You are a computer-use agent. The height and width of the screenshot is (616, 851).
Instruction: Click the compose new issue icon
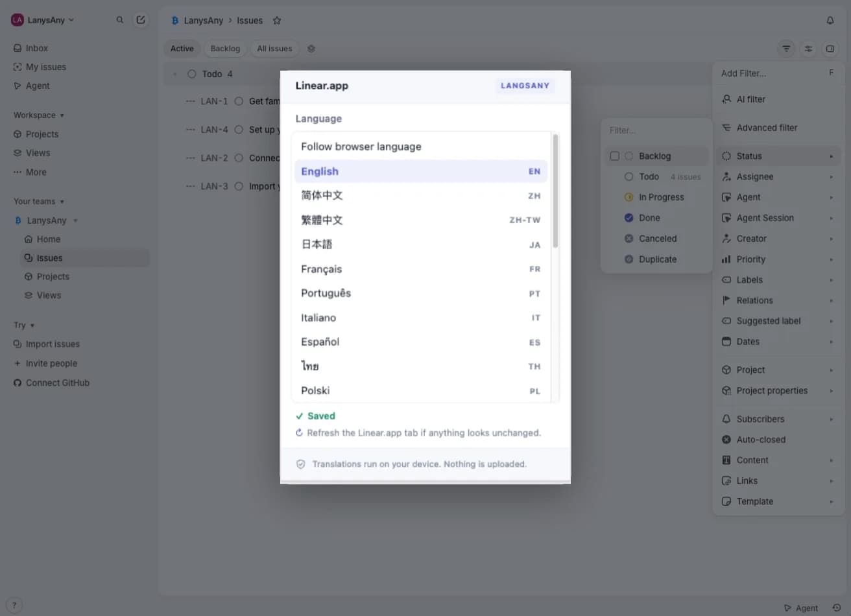point(140,20)
